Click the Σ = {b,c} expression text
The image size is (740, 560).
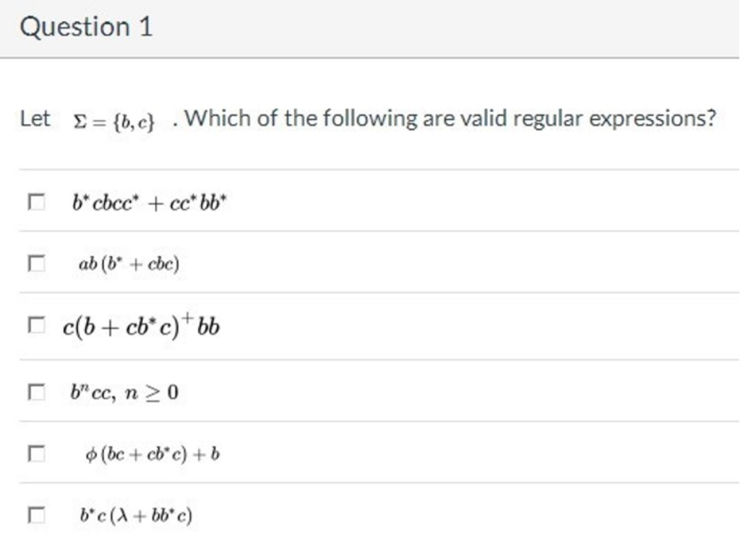113,119
